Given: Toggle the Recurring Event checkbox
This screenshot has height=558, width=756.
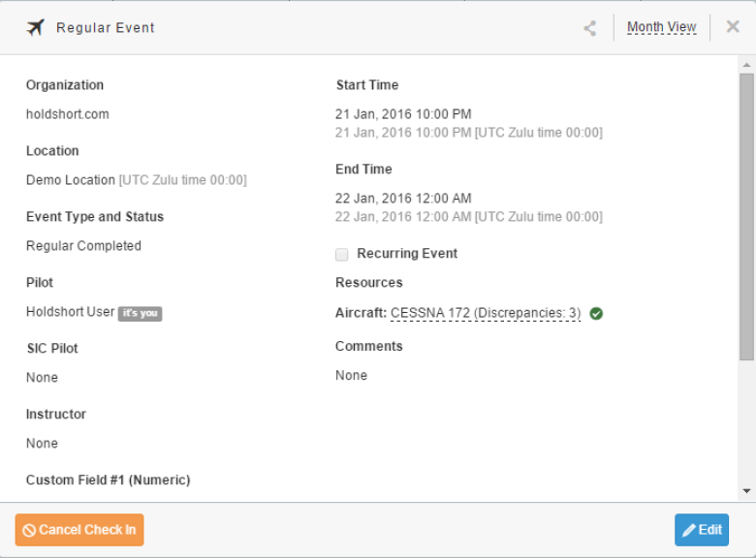Looking at the screenshot, I should (x=342, y=254).
